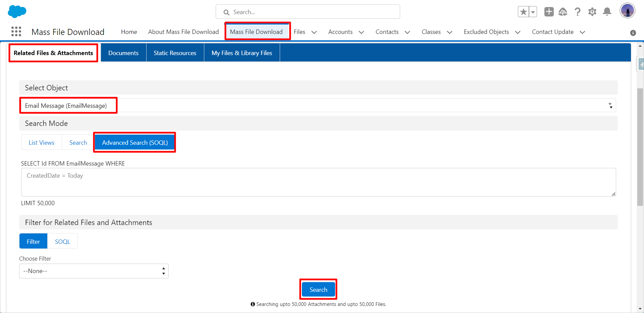Open the Contact Update nav tab
The height and width of the screenshot is (313, 644).
[553, 32]
